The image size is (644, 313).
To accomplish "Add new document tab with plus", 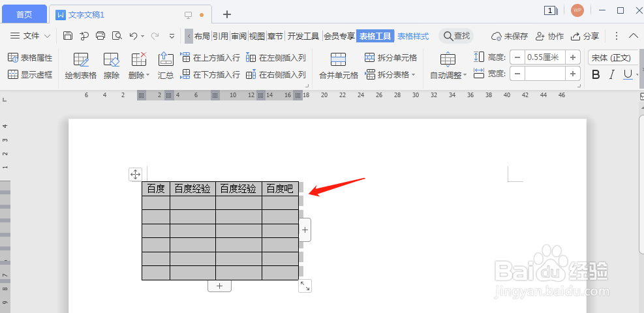I will 226,14.
